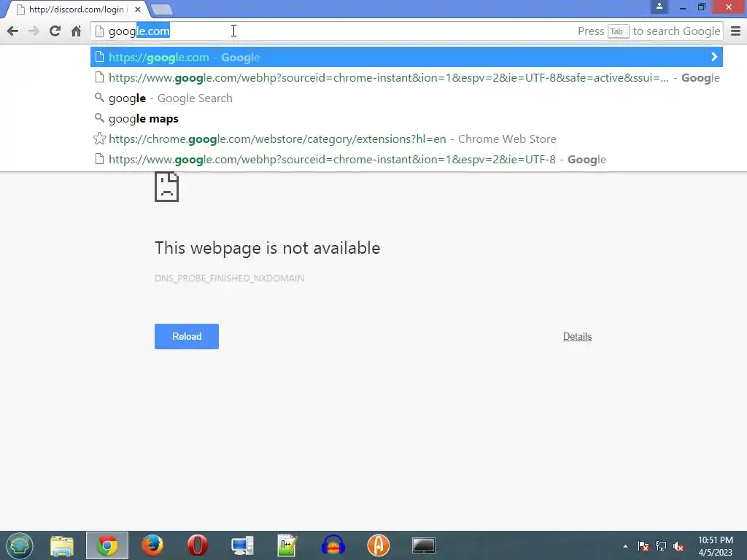Click the Action Center flag tray icon

point(643,546)
